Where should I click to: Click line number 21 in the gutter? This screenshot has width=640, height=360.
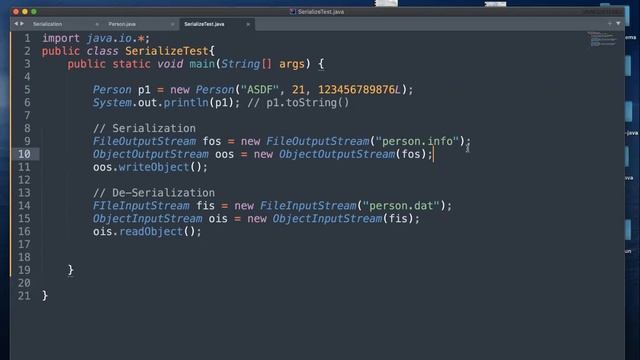pyautogui.click(x=24, y=296)
